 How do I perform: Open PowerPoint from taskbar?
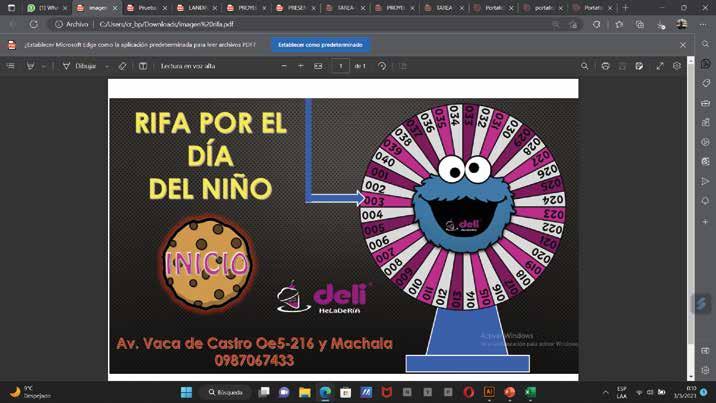tap(509, 392)
